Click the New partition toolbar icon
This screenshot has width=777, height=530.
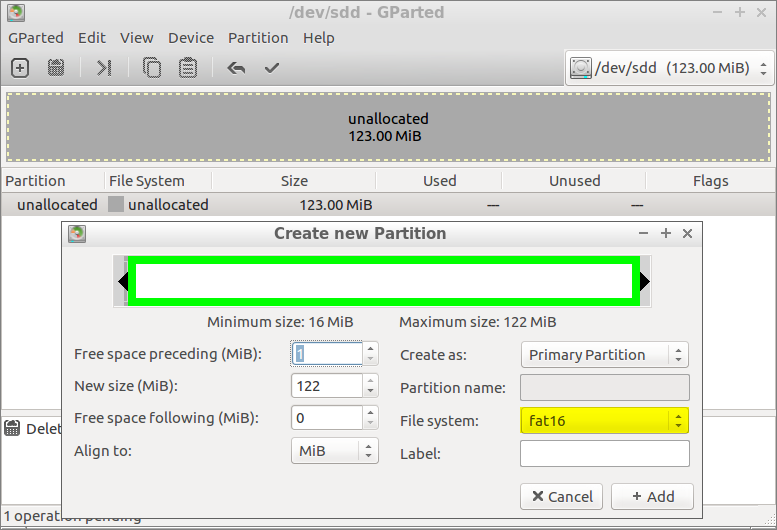click(x=20, y=68)
